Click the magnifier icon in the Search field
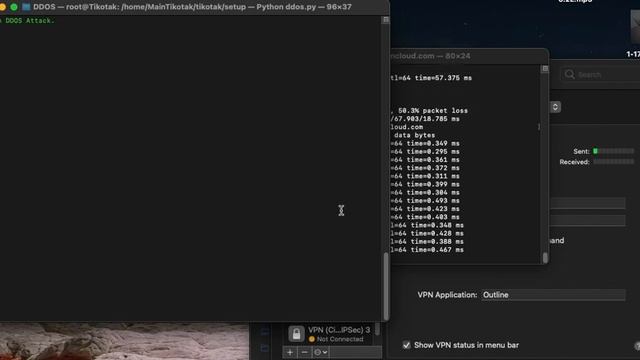The image size is (640, 360). click(x=569, y=74)
